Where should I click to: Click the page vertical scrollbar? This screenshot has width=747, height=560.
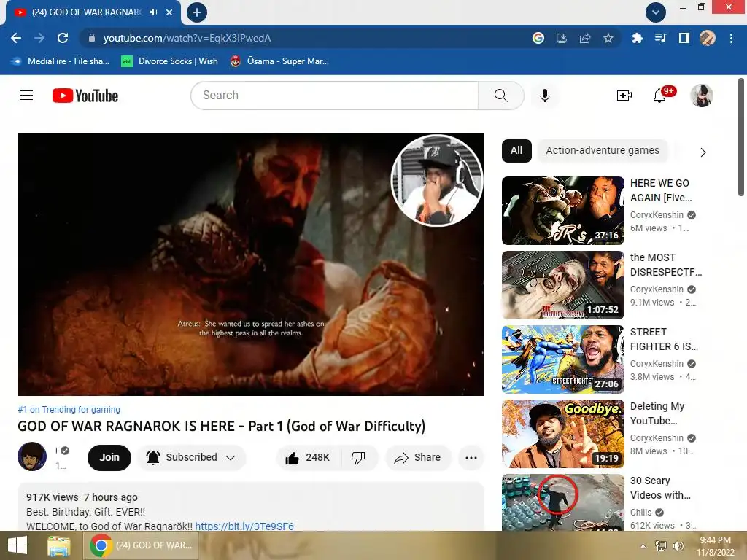(741, 137)
